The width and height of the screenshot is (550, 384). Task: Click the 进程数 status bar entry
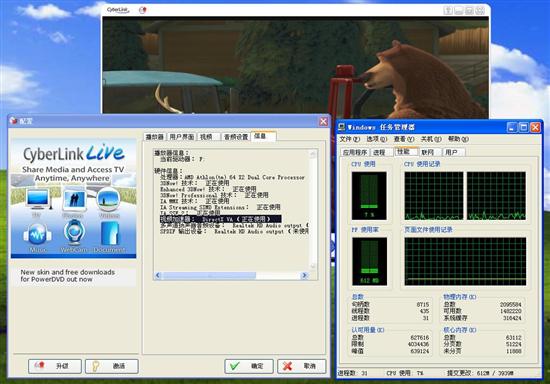pos(353,373)
